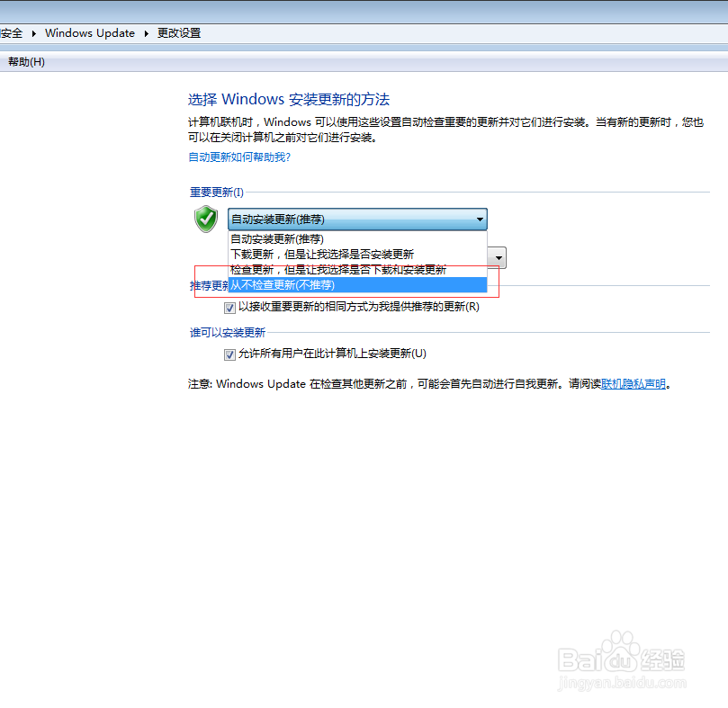The width and height of the screenshot is (728, 708).
Task: Choose 自动安装更新(推荐) option
Action: point(274,238)
